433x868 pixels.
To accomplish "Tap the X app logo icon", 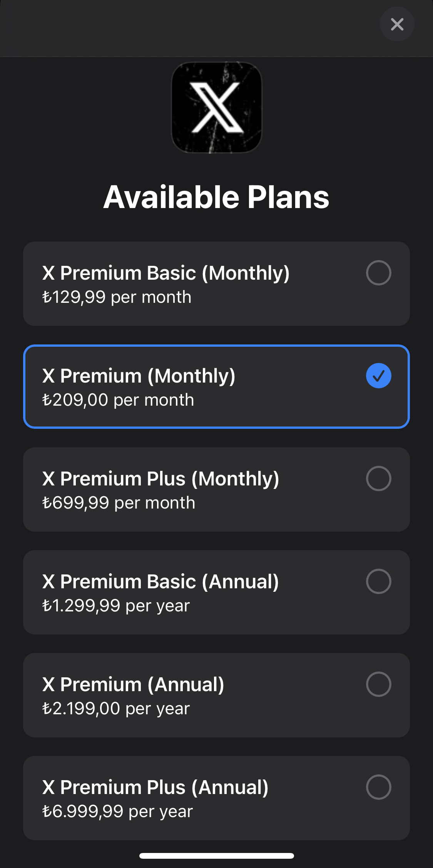I will [x=216, y=107].
